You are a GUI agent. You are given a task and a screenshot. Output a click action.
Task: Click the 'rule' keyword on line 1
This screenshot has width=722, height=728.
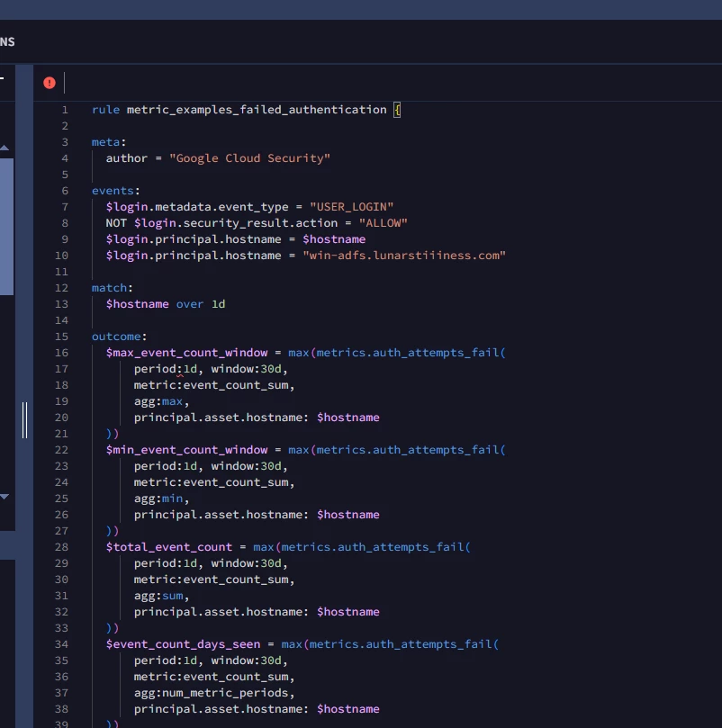tap(105, 110)
